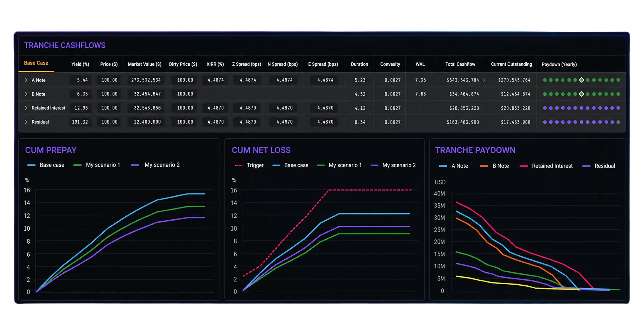Screen dimensions: 644x322
Task: Click A Note current outstanding $270,543,764
Action: point(514,80)
